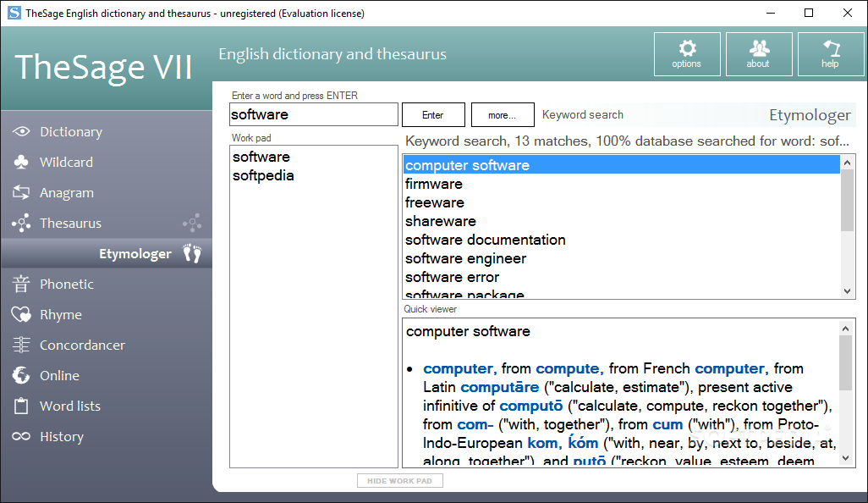Click results list scroll down arrow
Image resolution: width=868 pixels, height=503 pixels.
pos(847,290)
